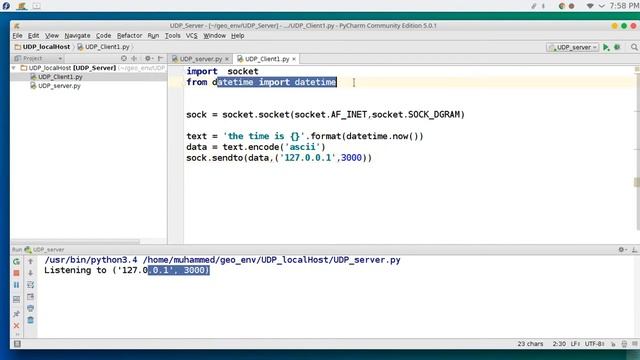Toggle scroll to end in the Run console
640x360 pixels.
point(31,297)
